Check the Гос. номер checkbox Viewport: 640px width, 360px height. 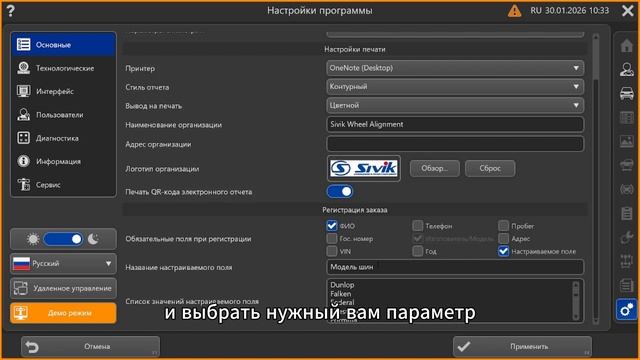[x=332, y=238]
